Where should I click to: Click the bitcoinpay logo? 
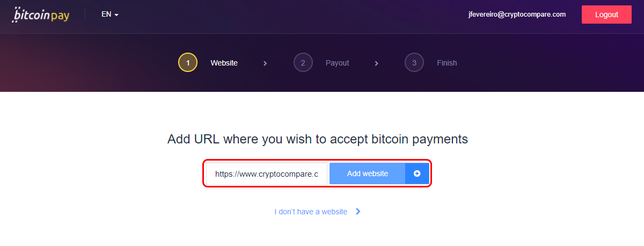click(x=40, y=15)
